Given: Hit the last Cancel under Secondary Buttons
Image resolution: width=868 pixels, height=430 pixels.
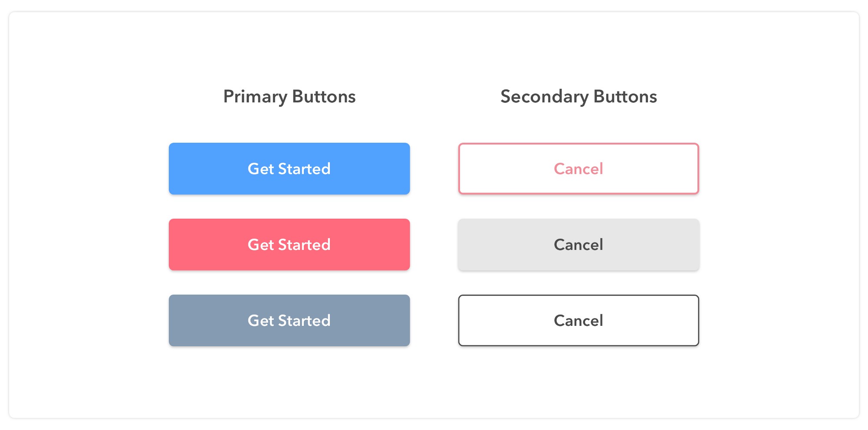Looking at the screenshot, I should (578, 320).
